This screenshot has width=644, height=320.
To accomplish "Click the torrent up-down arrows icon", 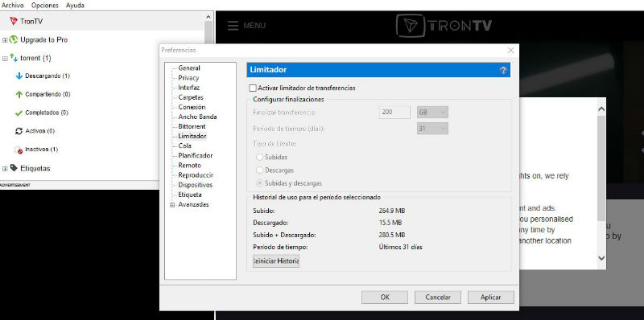I will coord(14,58).
